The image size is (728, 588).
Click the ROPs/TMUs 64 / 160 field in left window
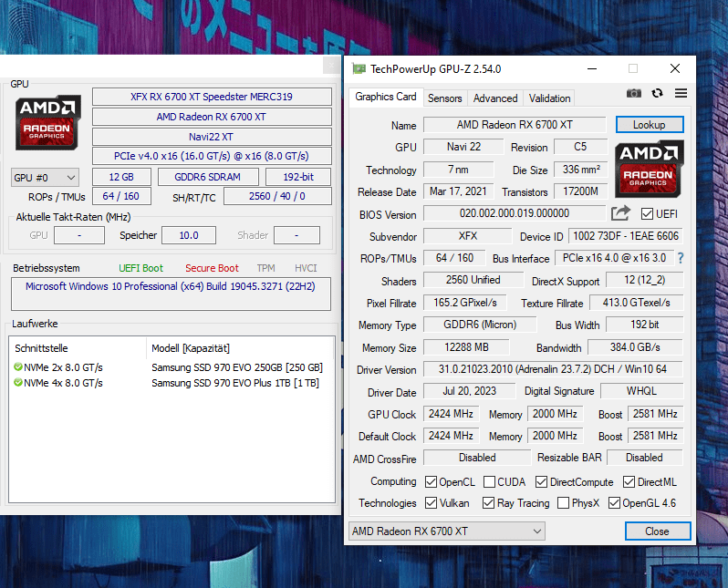pyautogui.click(x=121, y=196)
